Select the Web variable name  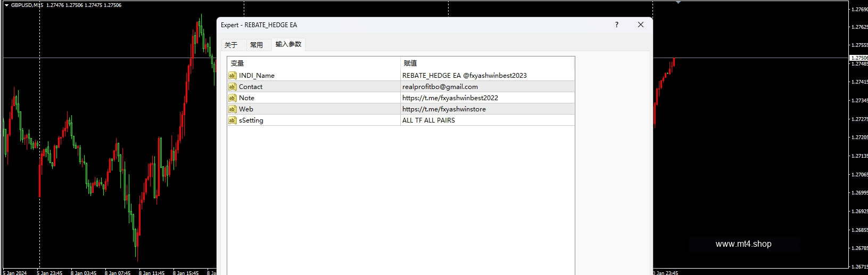click(246, 109)
